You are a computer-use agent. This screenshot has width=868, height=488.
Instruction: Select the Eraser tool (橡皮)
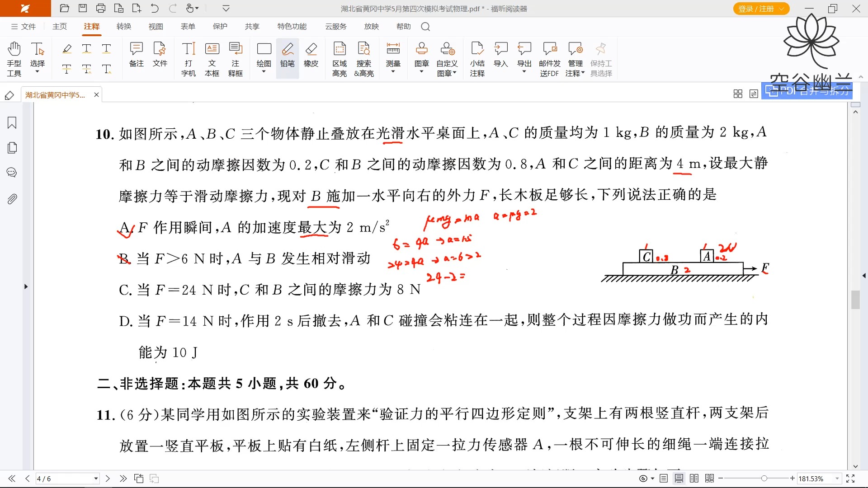point(311,54)
